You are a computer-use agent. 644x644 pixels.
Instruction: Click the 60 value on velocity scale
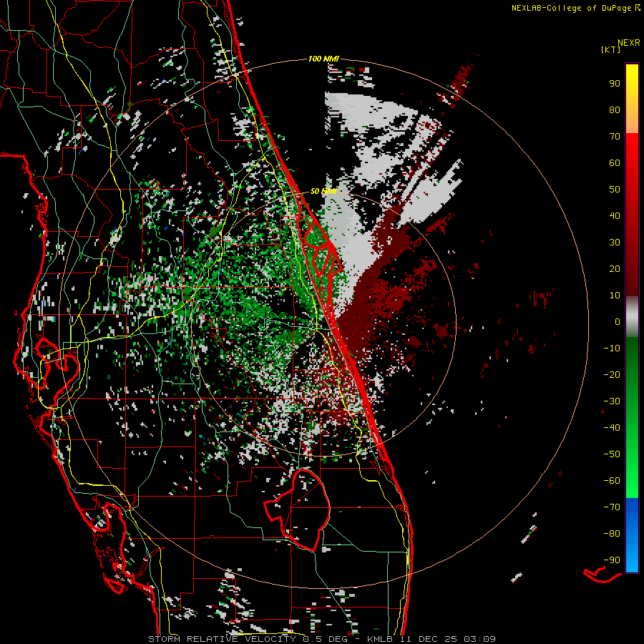(x=615, y=162)
